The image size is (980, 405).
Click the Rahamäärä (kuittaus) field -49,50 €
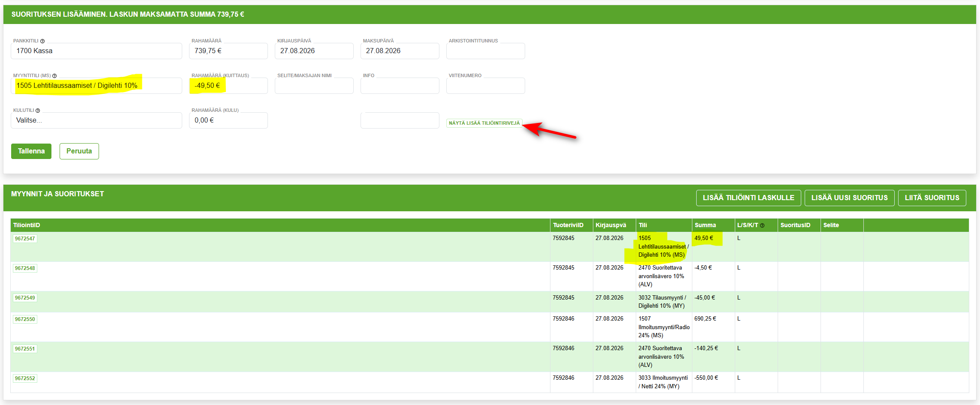(228, 86)
